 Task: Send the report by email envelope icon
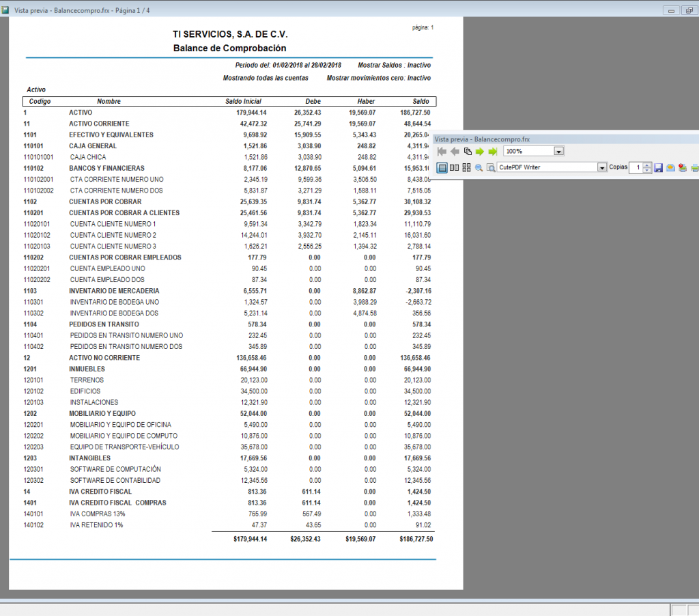point(670,168)
